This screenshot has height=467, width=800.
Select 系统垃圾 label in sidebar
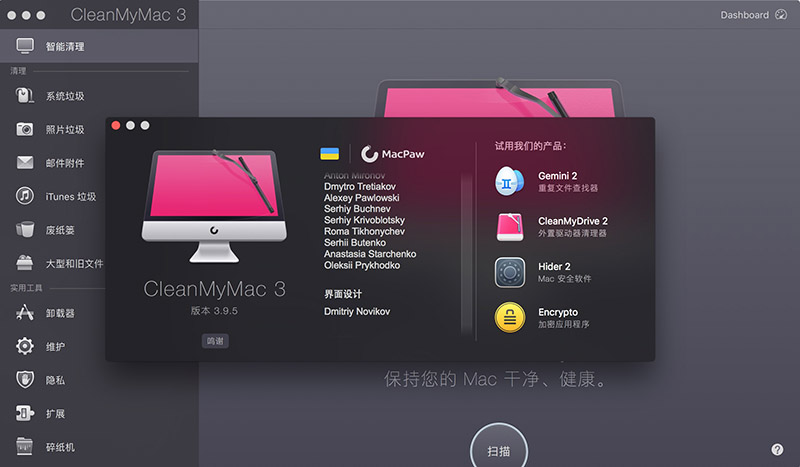click(65, 96)
